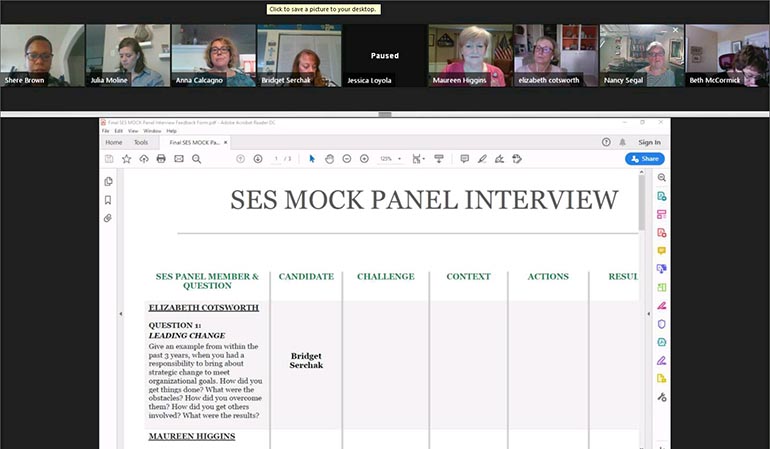Screen dimensions: 770x449
Task: Go to the next page arrow
Action: (x=258, y=159)
